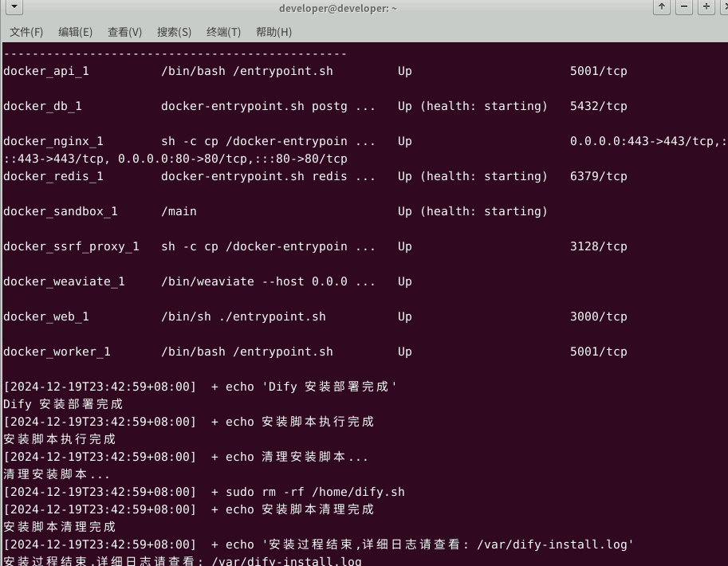Click the quoted /var/dify-install.log' path in echo command

click(555, 544)
